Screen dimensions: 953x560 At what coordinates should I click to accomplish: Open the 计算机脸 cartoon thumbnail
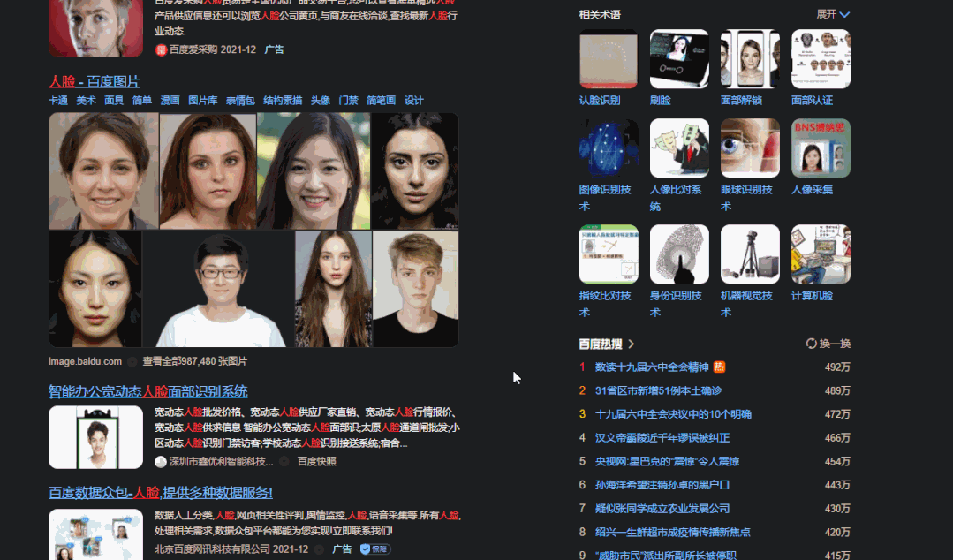821,254
